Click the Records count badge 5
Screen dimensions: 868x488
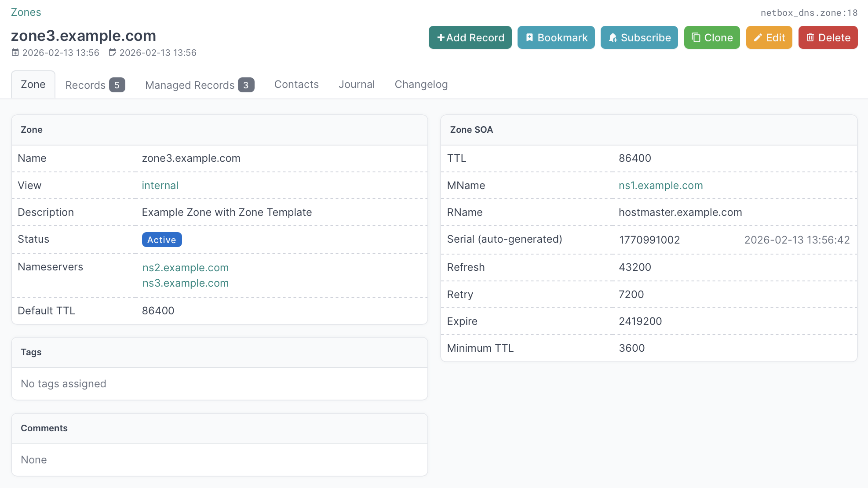tap(117, 85)
